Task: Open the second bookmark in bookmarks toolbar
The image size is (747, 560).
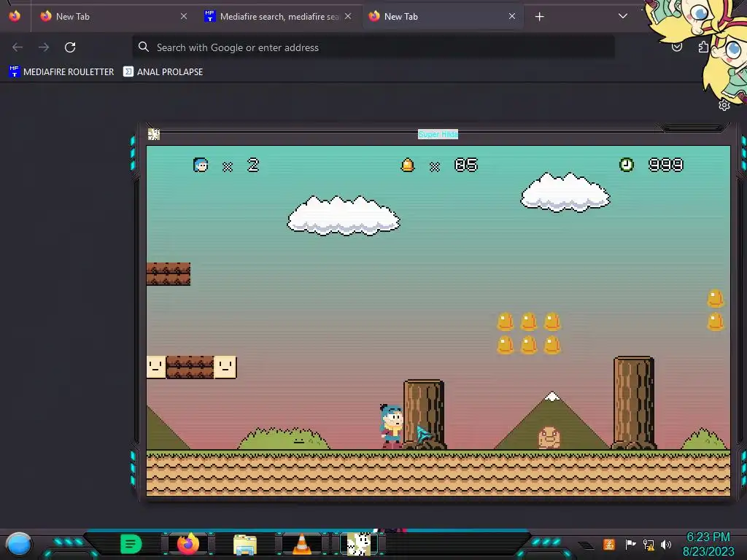Action: pyautogui.click(x=163, y=72)
